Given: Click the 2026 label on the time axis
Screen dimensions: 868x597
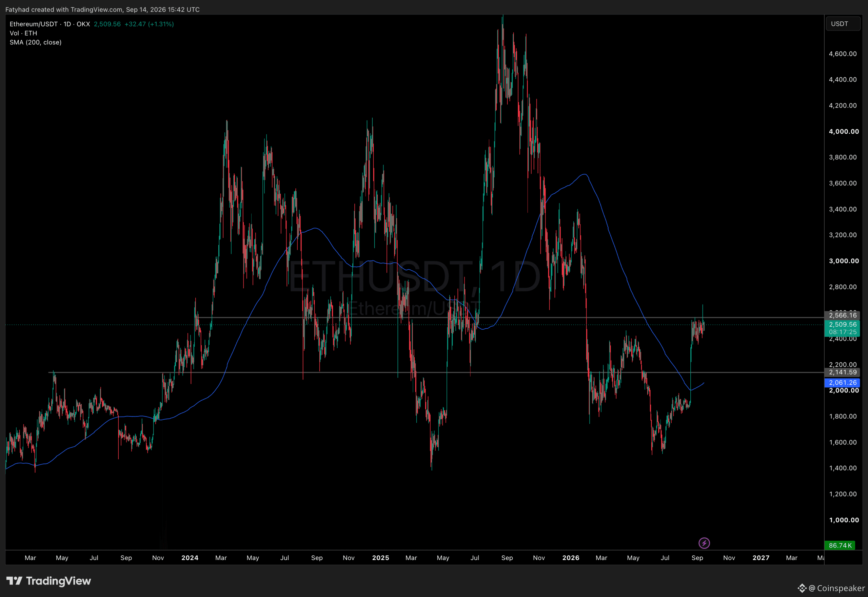Looking at the screenshot, I should [x=570, y=558].
